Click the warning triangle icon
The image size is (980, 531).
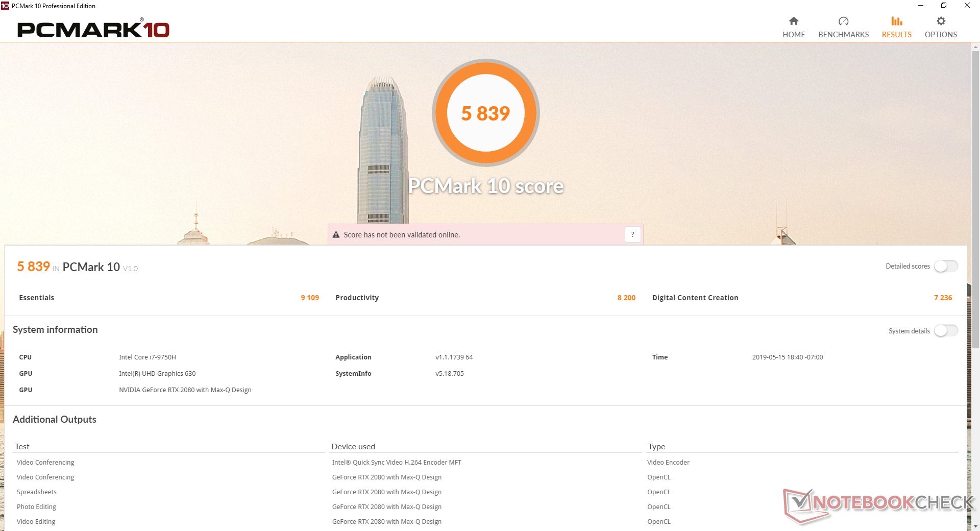point(336,235)
